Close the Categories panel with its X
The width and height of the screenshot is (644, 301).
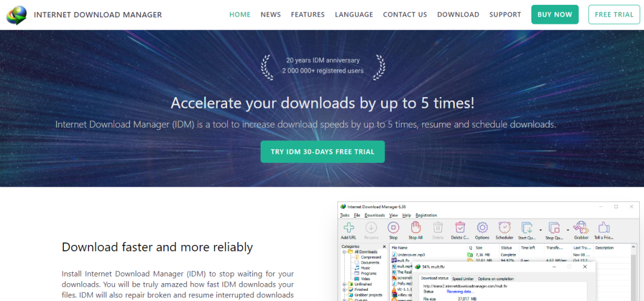385,247
